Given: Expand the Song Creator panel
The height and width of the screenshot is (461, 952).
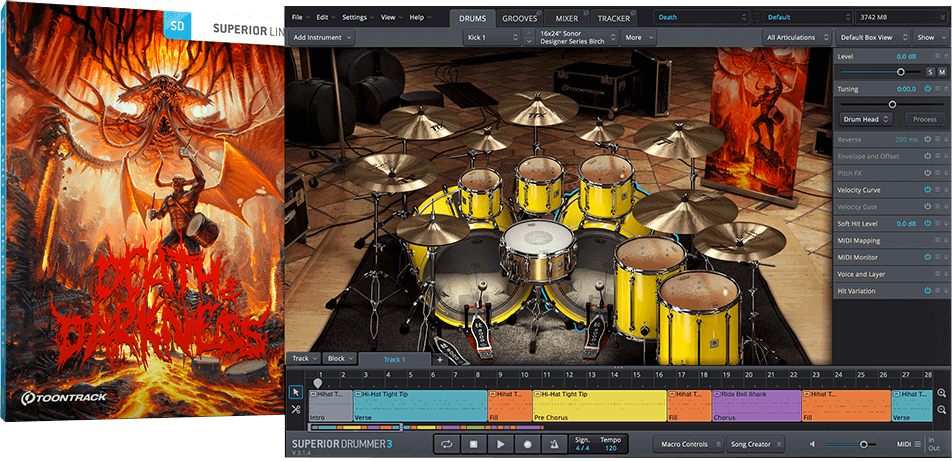Looking at the screenshot, I should 756,444.
